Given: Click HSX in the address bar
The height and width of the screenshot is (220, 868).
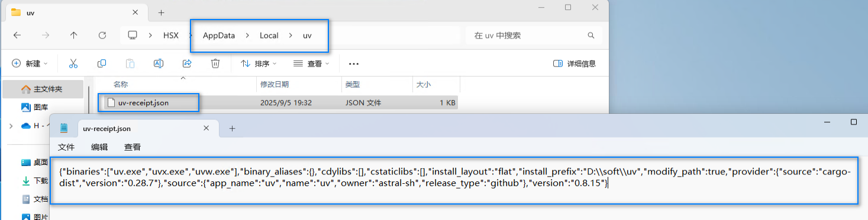Looking at the screenshot, I should pyautogui.click(x=171, y=36).
